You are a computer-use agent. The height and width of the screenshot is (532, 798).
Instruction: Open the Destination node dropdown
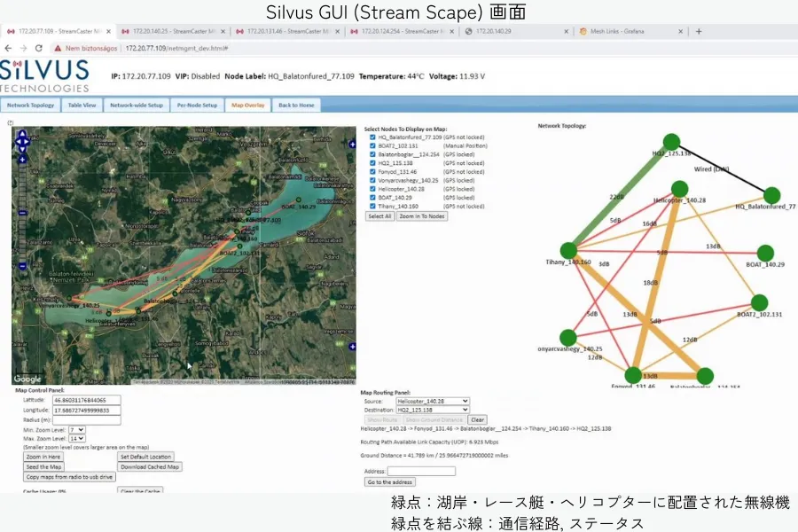tap(432, 410)
